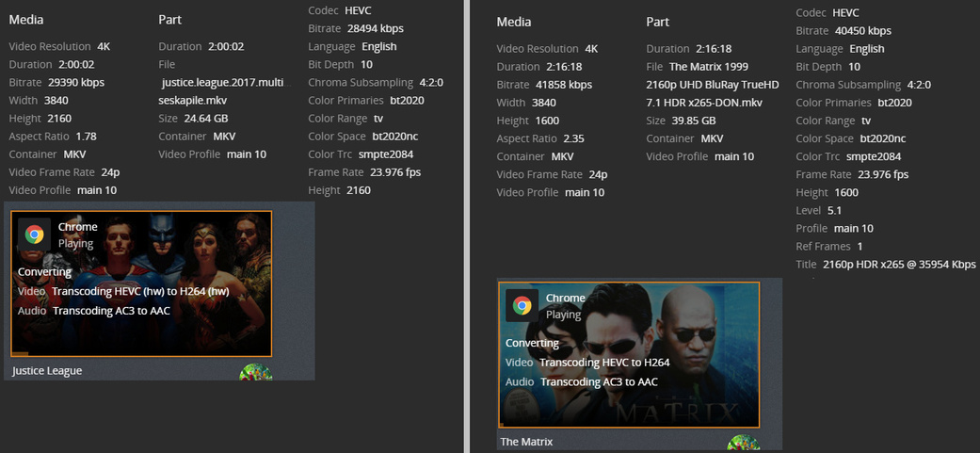
Task: Click the 'Size 24.64 GB' value
Action: (193, 118)
